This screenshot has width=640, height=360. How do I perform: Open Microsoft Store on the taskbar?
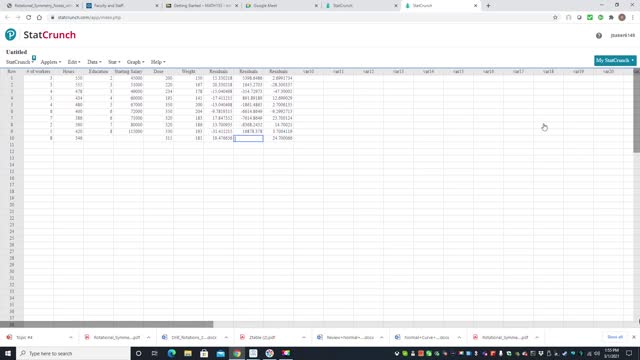(204, 353)
